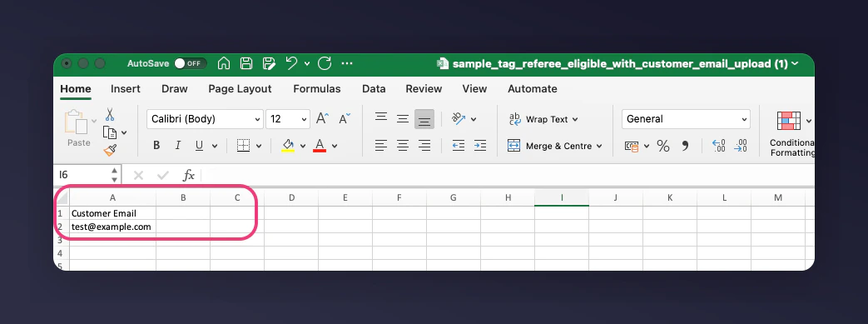Click the Cut scissors icon
The width and height of the screenshot is (868, 324).
point(110,115)
